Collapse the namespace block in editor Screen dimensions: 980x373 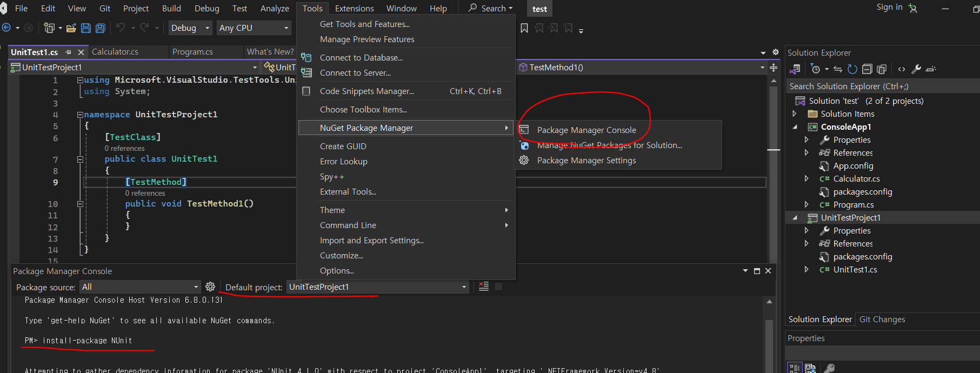pyautogui.click(x=80, y=115)
